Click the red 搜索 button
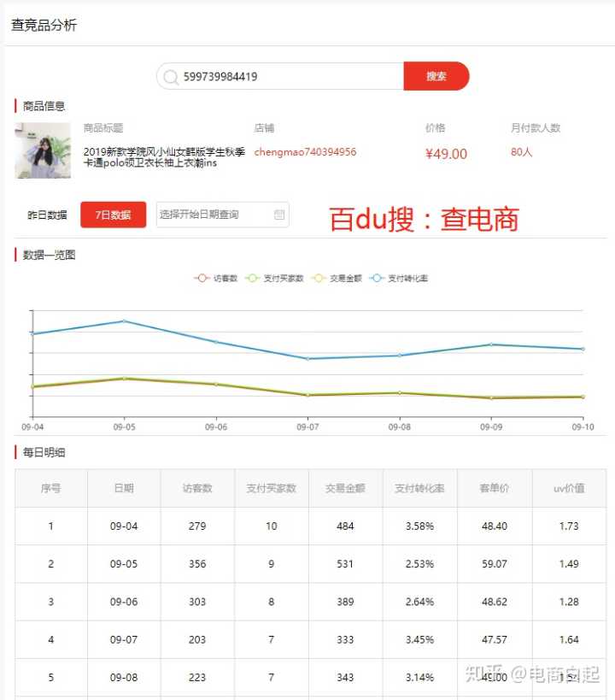The width and height of the screenshot is (615, 700). (x=436, y=76)
